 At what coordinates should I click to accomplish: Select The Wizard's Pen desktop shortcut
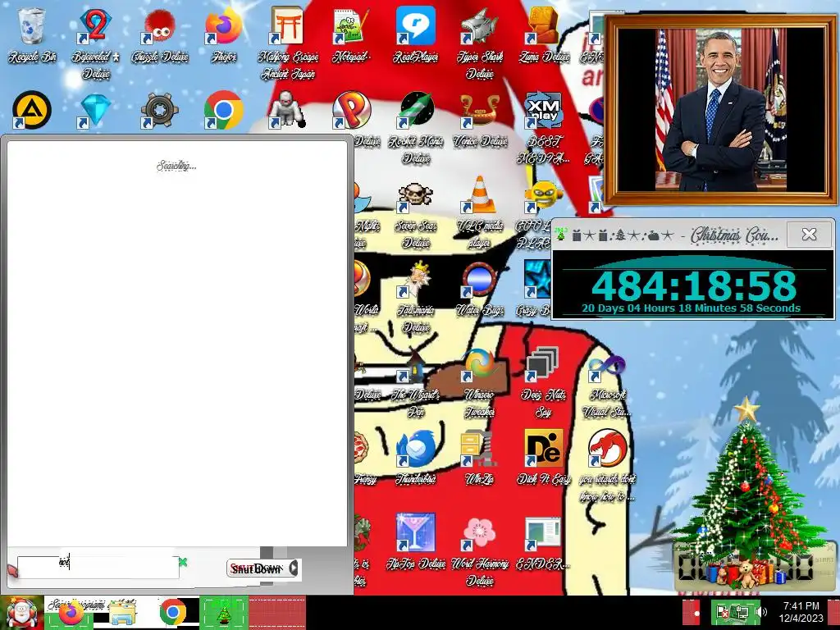click(x=416, y=381)
